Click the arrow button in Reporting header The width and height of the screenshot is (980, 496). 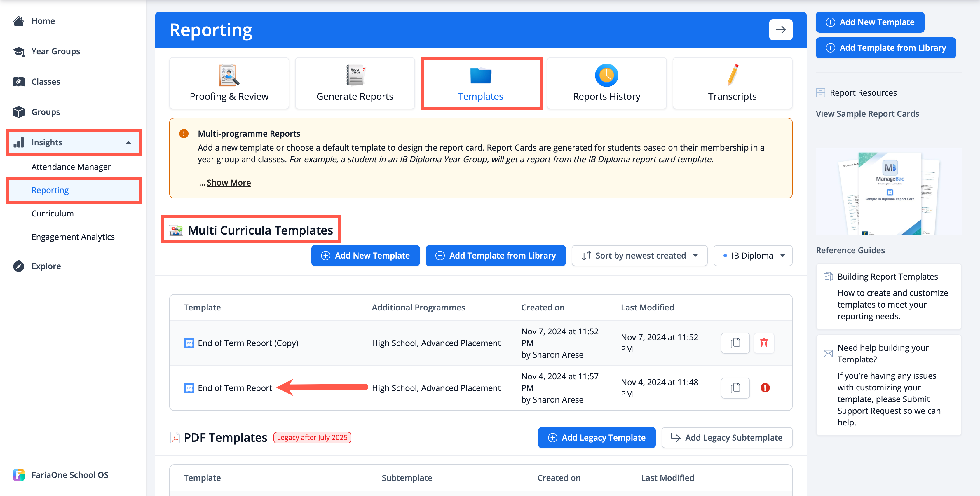780,30
